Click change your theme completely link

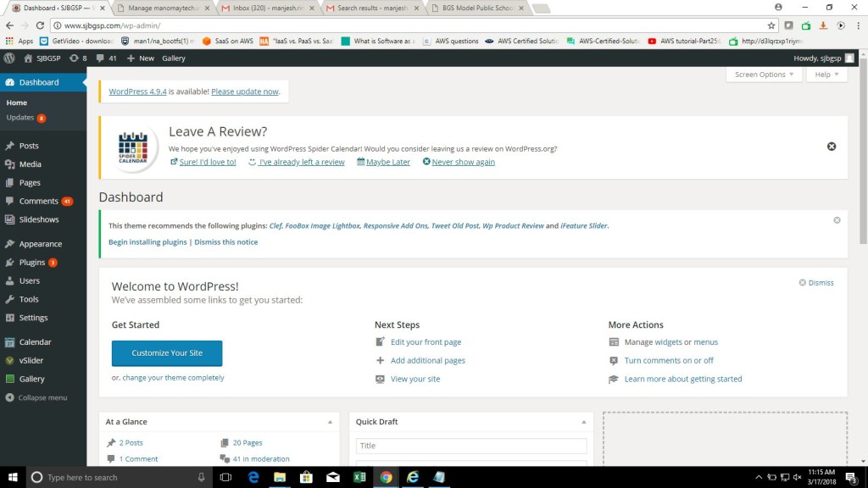[x=173, y=378]
